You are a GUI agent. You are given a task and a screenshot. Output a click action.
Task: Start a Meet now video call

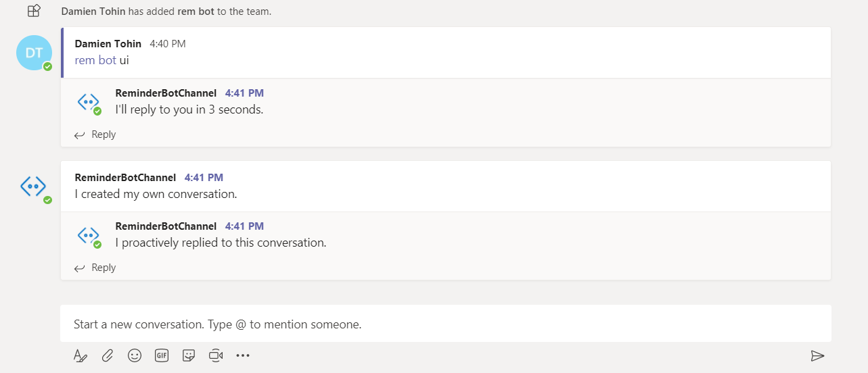(216, 355)
